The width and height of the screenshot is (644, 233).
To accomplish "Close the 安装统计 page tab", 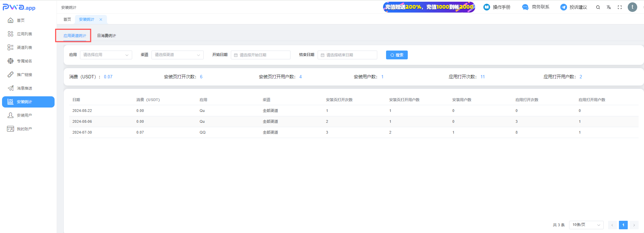I will click(x=101, y=20).
